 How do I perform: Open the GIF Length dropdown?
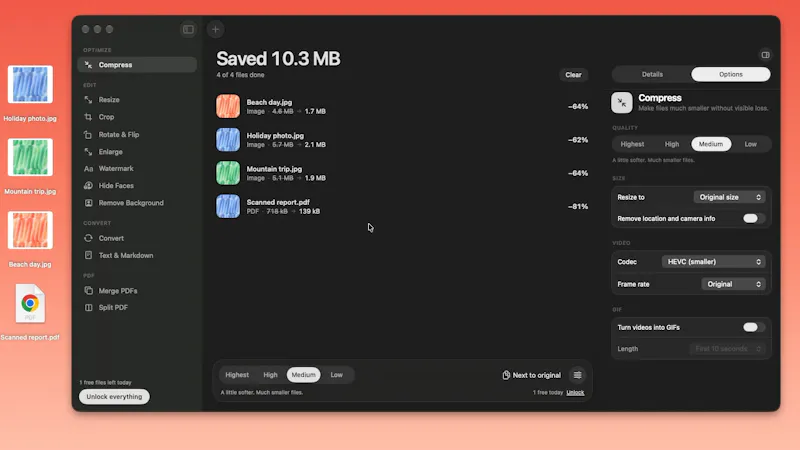coord(727,349)
